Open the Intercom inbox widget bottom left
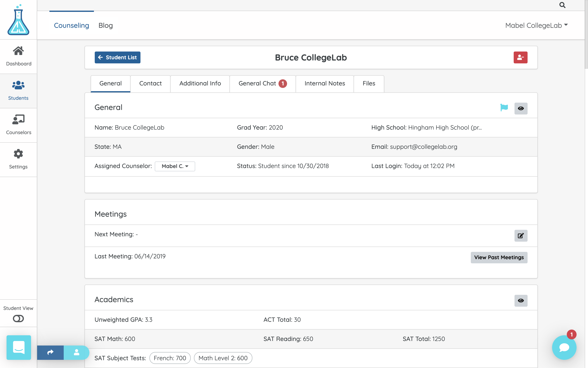The width and height of the screenshot is (588, 368). (x=19, y=347)
